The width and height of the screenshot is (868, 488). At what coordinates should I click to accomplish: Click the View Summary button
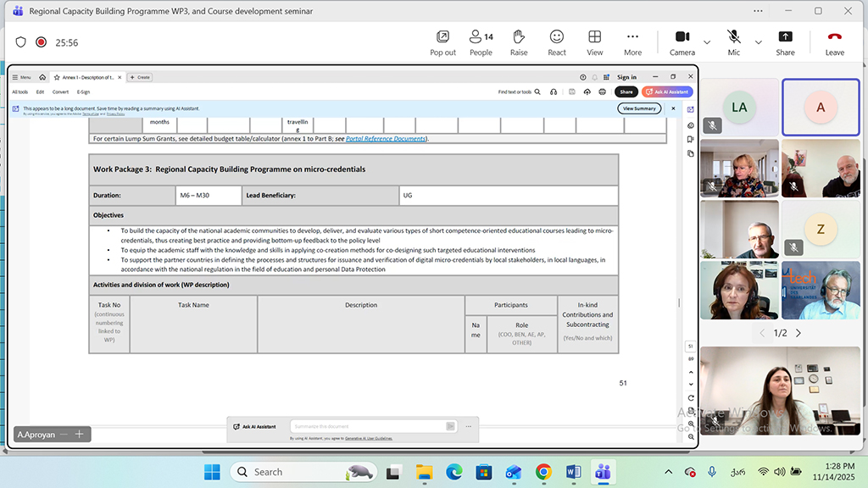pos(639,108)
